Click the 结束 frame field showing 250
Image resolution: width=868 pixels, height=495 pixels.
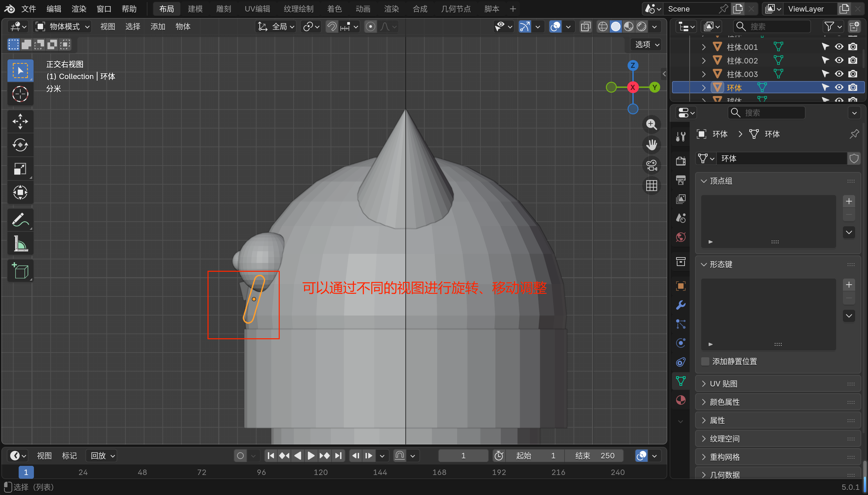[594, 456]
